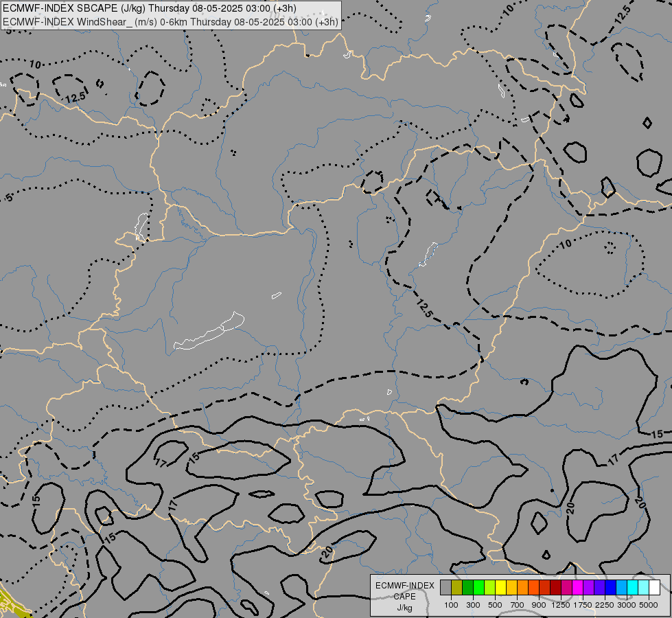The image size is (672, 618).
Task: Click the large white lake outline on map
Action: (x=209, y=332)
